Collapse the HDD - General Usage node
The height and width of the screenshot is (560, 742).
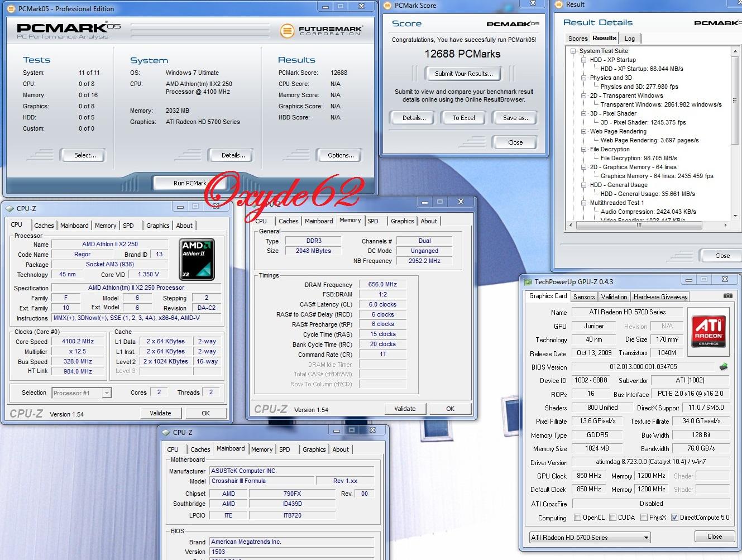(584, 185)
